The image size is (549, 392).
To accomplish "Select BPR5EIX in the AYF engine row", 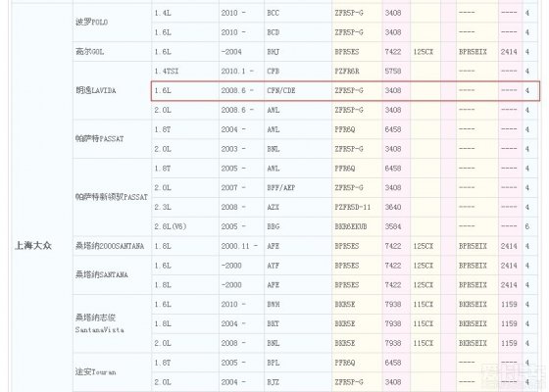I will point(473,266).
